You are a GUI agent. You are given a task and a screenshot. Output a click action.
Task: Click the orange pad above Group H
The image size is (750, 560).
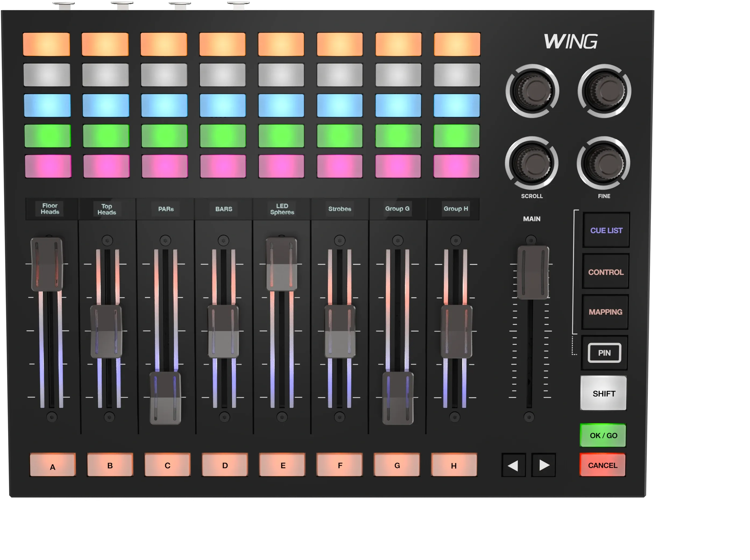457,44
